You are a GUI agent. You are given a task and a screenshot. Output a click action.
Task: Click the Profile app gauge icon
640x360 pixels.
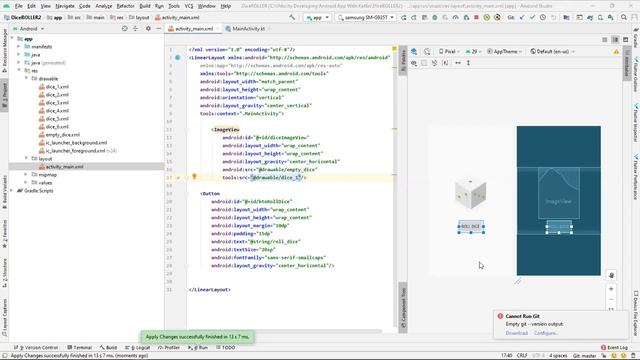pos(456,18)
